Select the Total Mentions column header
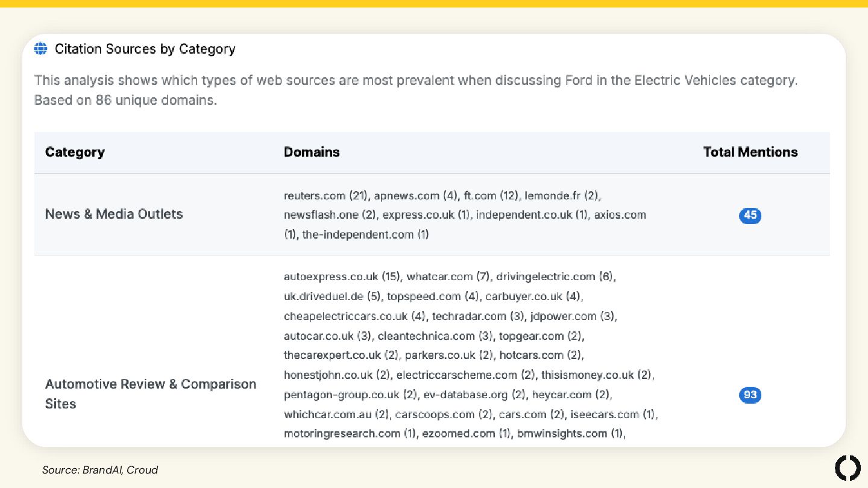The width and height of the screenshot is (868, 488). tap(750, 152)
